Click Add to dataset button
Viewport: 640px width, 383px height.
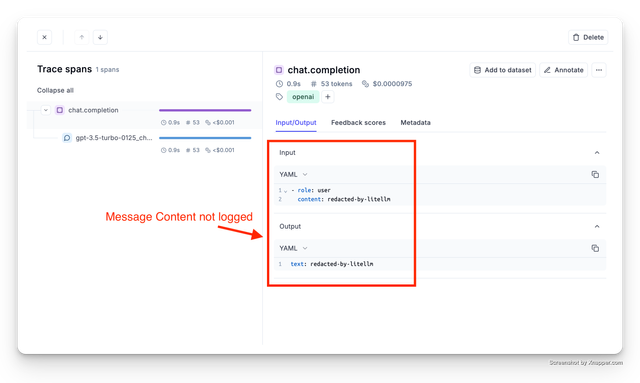click(502, 70)
